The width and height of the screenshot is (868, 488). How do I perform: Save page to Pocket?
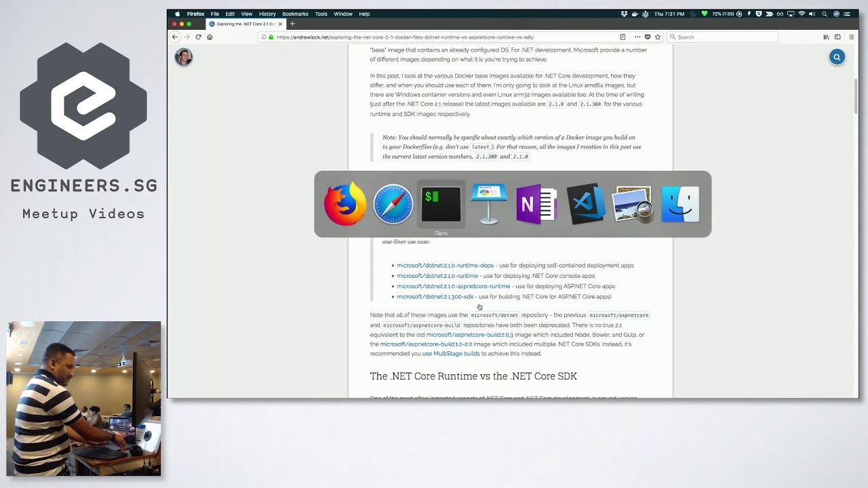point(648,37)
